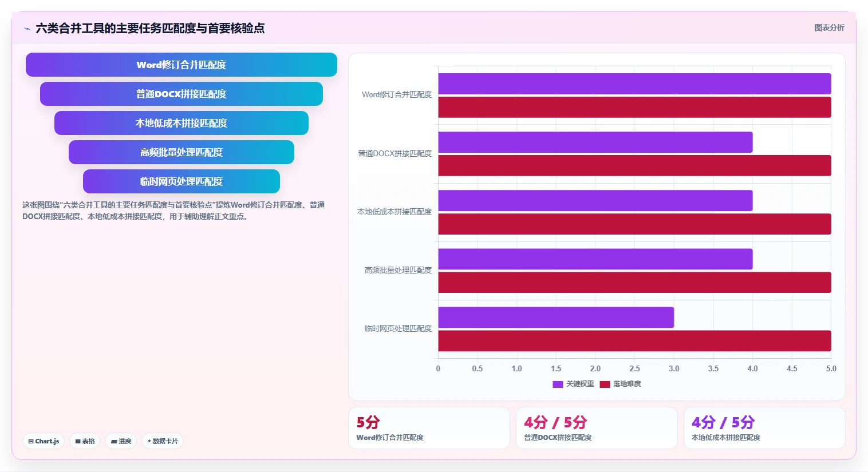This screenshot has height=472, width=868.
Task: Select the 普通DOCX拼接匹配度 funnel bar
Action: 182,94
